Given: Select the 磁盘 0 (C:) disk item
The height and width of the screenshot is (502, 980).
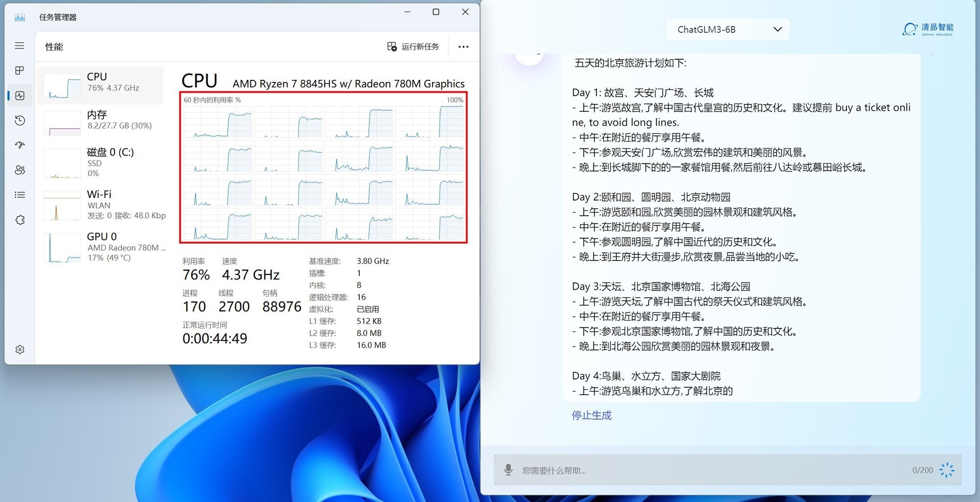Looking at the screenshot, I should pyautogui.click(x=100, y=162).
